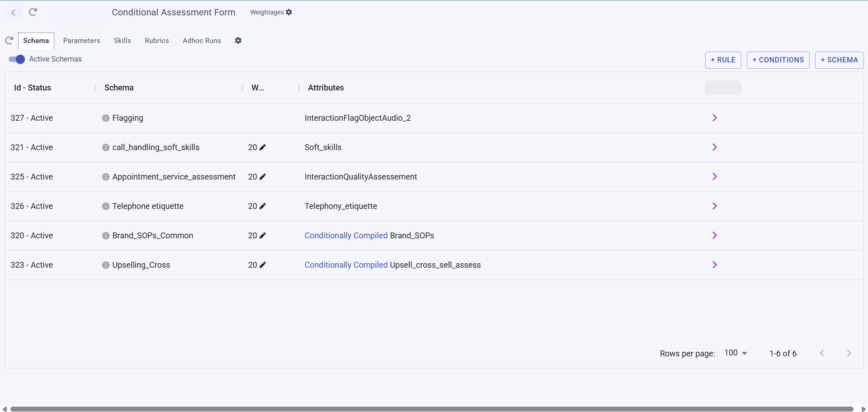The image size is (868, 412).
Task: Open Conditionally Compiled link for Upsell_cross_sell_assess
Action: (346, 265)
